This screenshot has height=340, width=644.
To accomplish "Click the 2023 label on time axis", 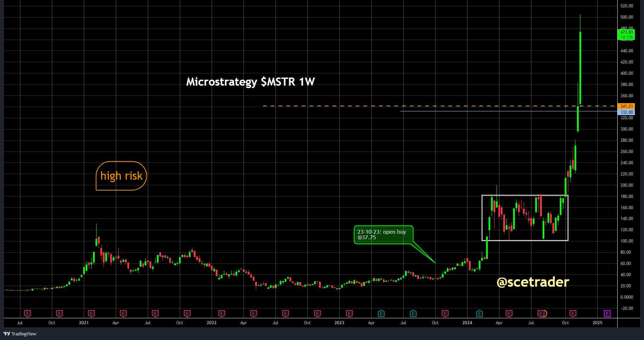I will 339,323.
